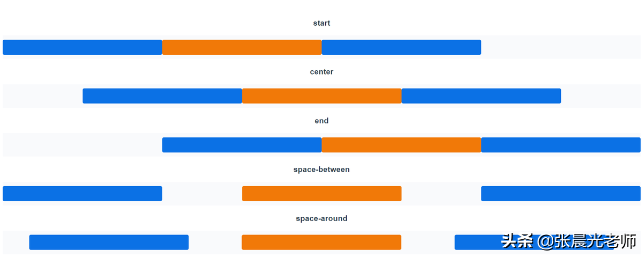This screenshot has width=644, height=257.
Task: Click the orange bar in space-between row
Action: pyautogui.click(x=321, y=194)
